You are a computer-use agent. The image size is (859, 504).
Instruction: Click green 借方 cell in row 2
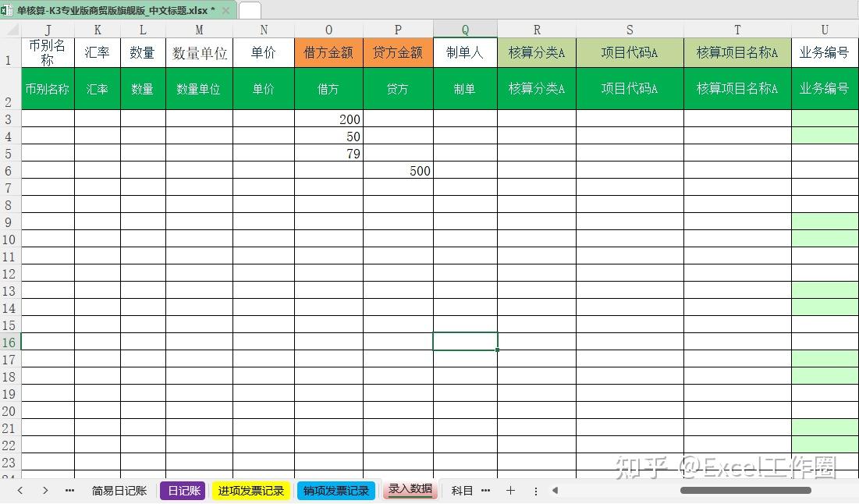pos(328,89)
